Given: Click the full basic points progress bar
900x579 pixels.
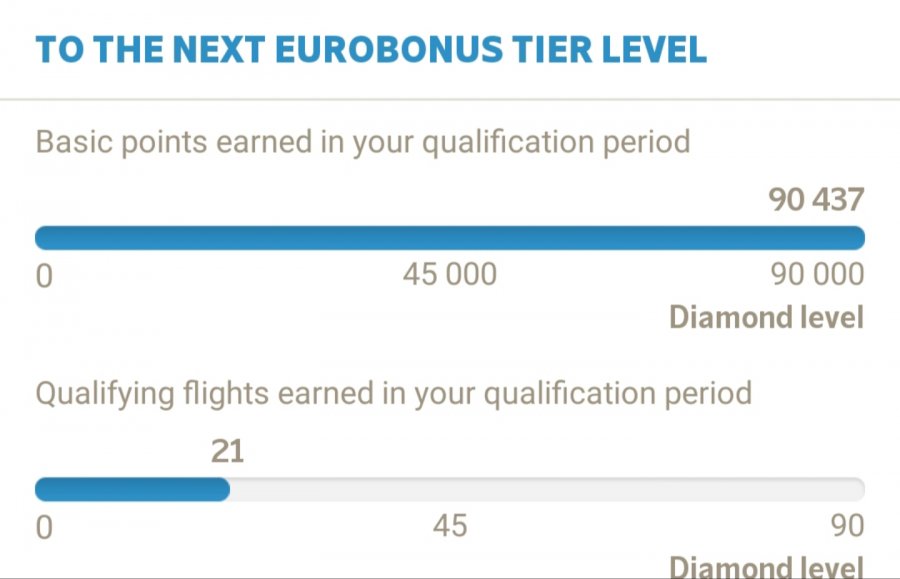Looking at the screenshot, I should pyautogui.click(x=450, y=238).
